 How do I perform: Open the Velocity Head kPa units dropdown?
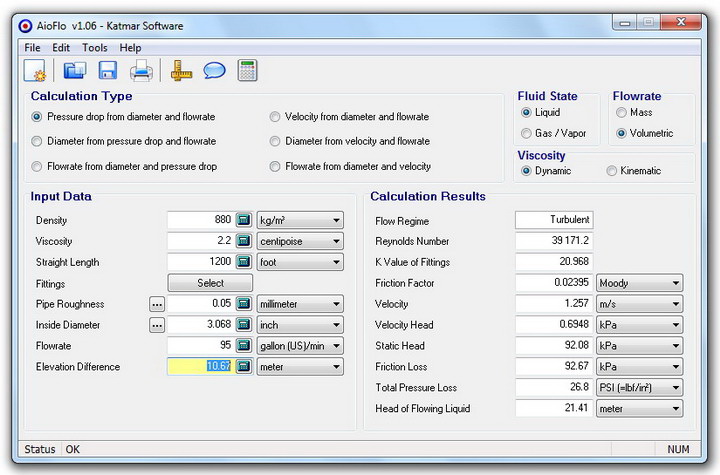point(639,325)
